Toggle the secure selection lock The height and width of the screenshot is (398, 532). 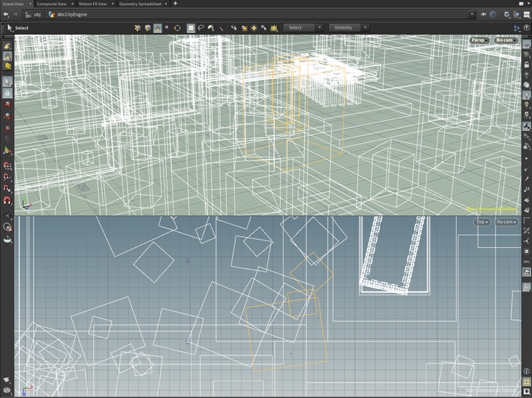tap(7, 94)
